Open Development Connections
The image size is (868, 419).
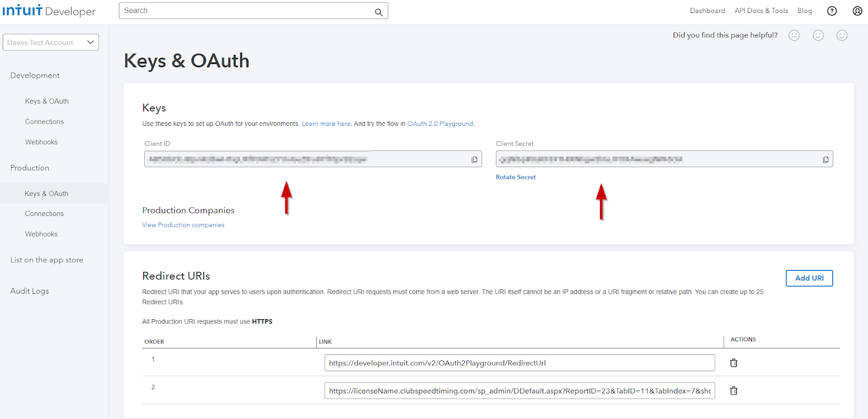[44, 122]
